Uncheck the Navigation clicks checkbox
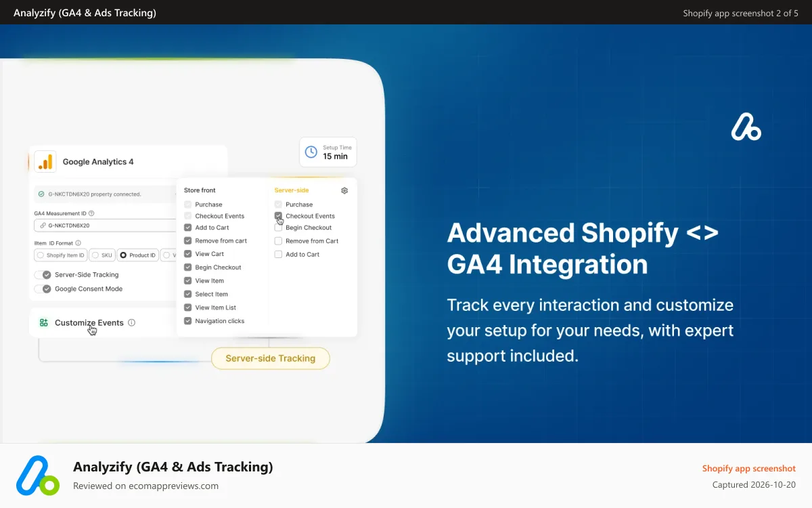Screen dimensions: 812x508 (x=188, y=321)
